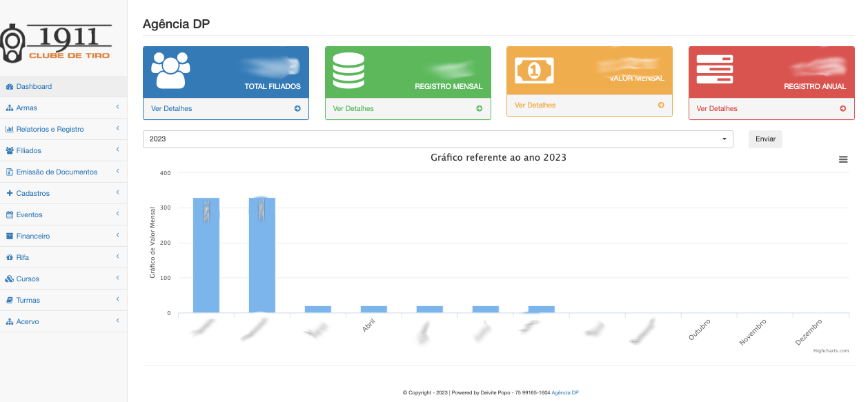This screenshot has width=868, height=402.
Task: Select Relatorios e Registro in sidebar
Action: pyautogui.click(x=50, y=129)
